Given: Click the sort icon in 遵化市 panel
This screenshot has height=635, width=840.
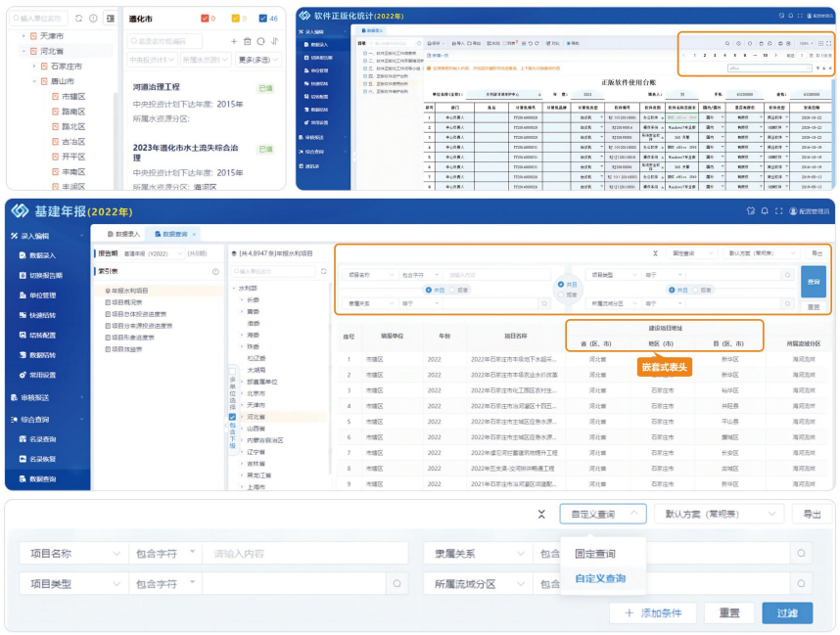Looking at the screenshot, I should click(275, 41).
